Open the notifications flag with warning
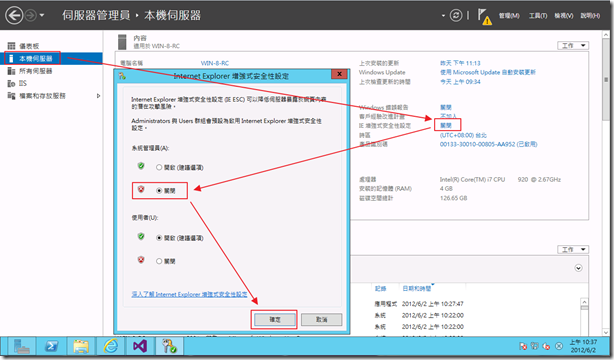The image size is (614, 360). pos(484,16)
